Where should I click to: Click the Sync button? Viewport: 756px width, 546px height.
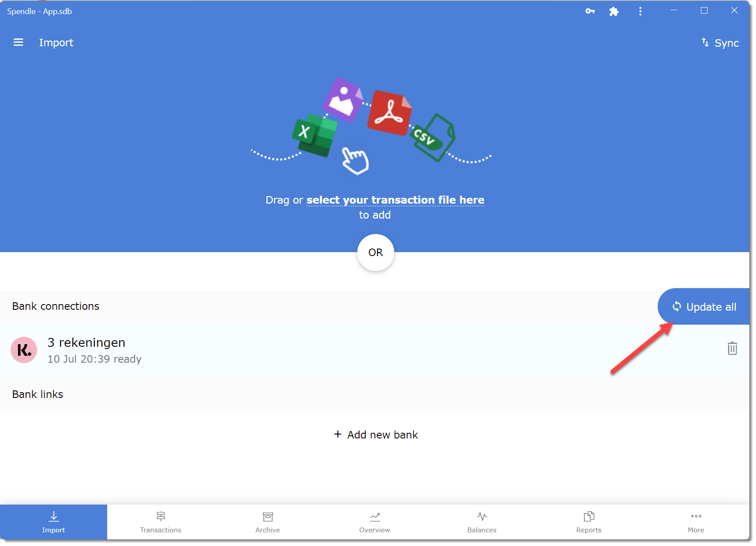tap(720, 43)
